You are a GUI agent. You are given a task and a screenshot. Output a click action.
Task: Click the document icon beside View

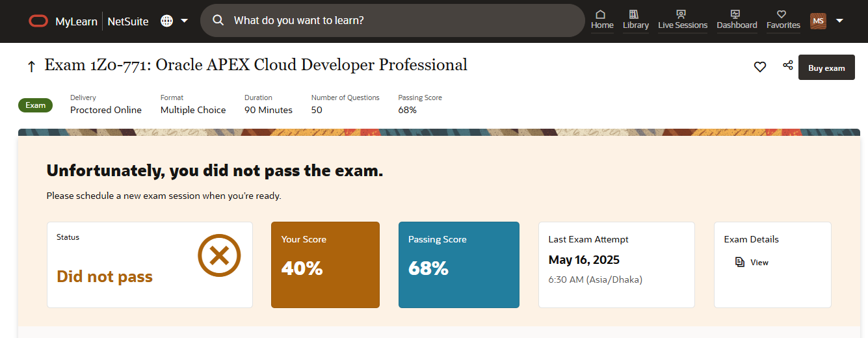coord(739,263)
